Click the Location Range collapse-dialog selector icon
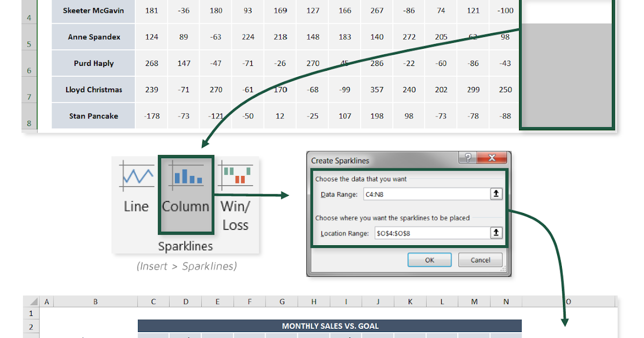 pyautogui.click(x=495, y=233)
